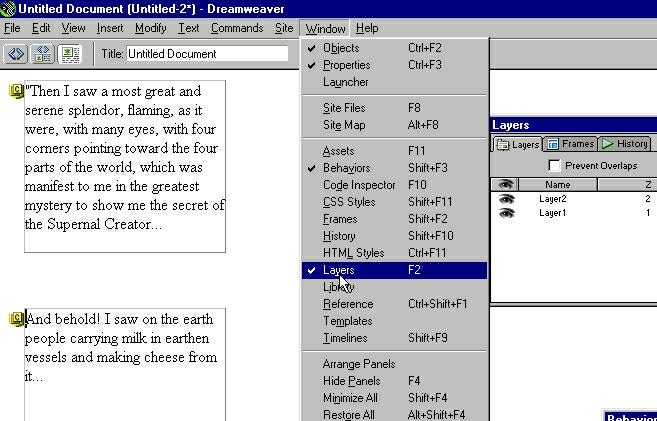657x421 pixels.
Task: Click the Dreamweaver title bar app icon
Action: (8, 9)
